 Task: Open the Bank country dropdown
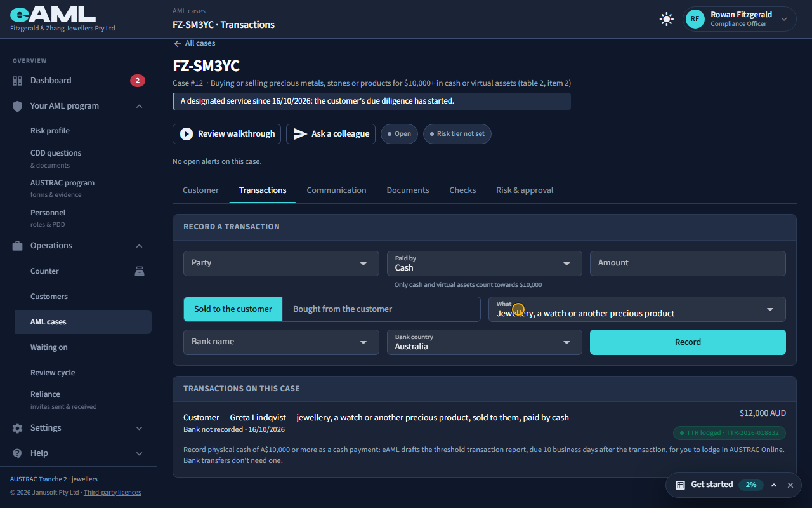tap(485, 342)
